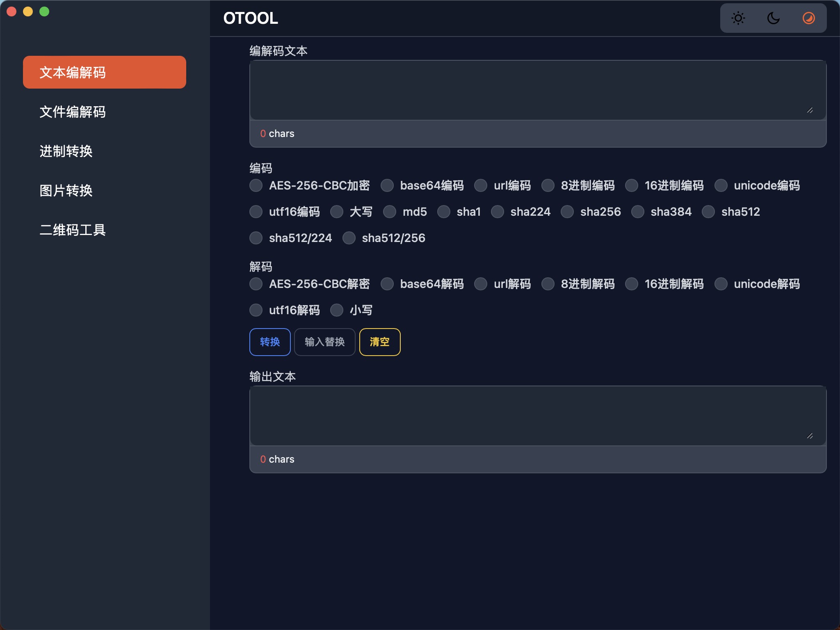The width and height of the screenshot is (840, 630).
Task: Click the input textarea resize handle
Action: [810, 110]
